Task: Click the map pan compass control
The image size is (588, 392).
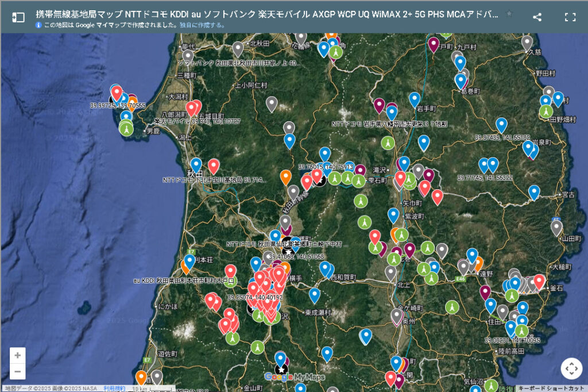Action: click(571, 368)
